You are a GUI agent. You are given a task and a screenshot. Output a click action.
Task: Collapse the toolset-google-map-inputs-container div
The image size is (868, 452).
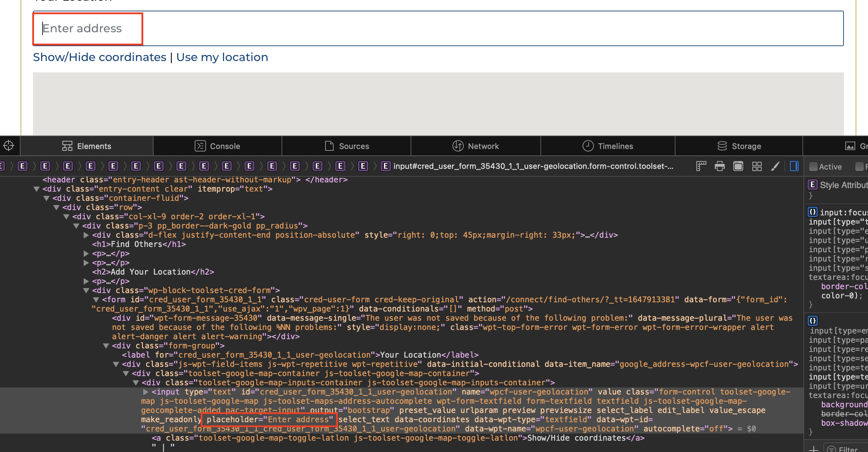click(x=135, y=383)
